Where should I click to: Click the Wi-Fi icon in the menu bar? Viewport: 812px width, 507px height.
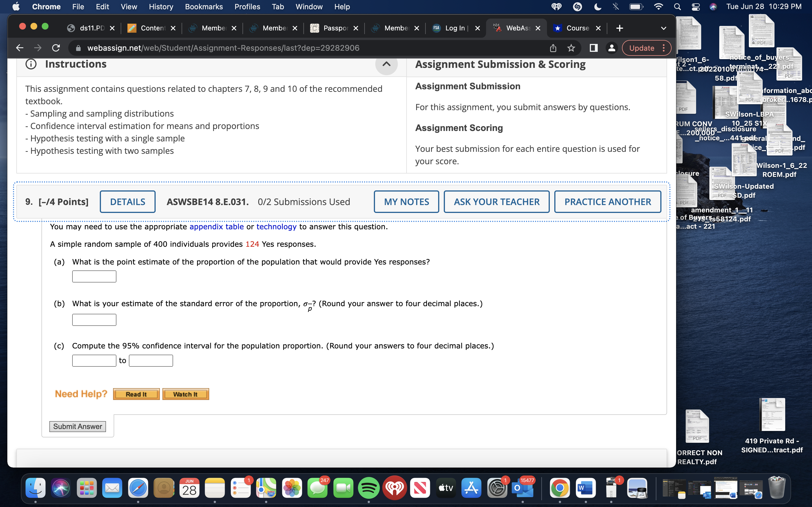click(x=658, y=6)
